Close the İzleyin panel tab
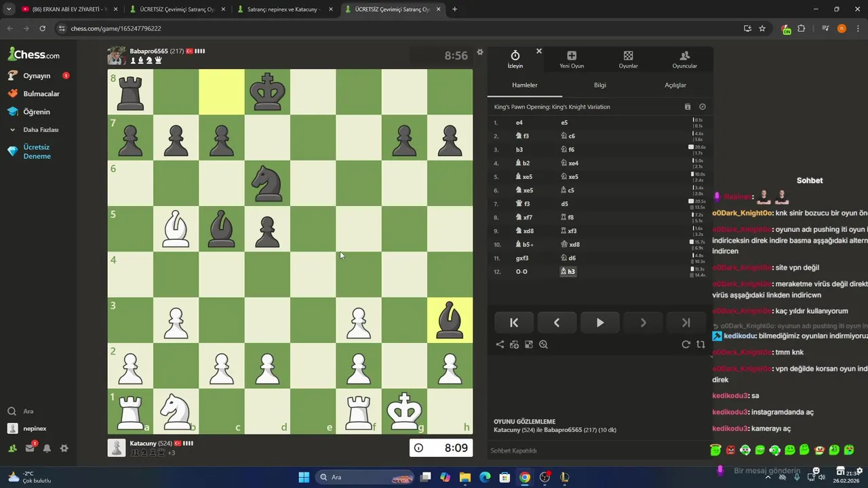Screen dimensions: 868x488 pyautogui.click(x=539, y=51)
